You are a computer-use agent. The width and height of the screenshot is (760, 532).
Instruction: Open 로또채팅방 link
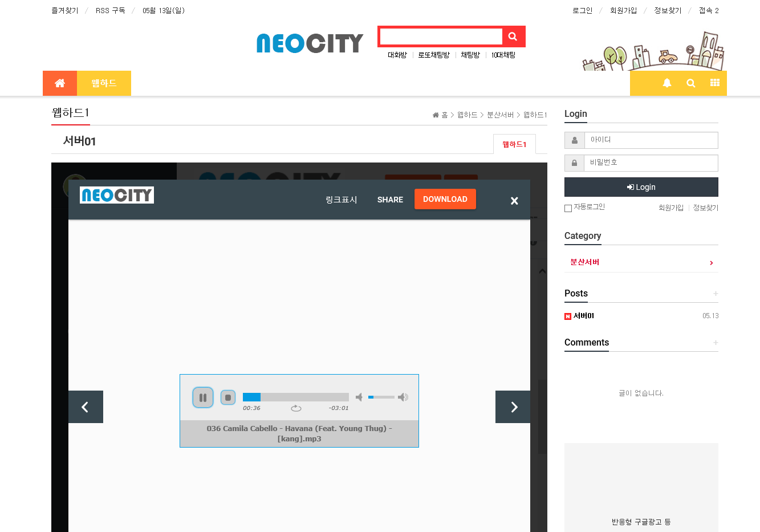point(434,55)
